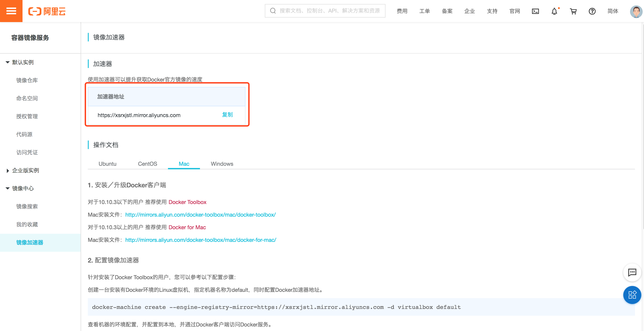Image resolution: width=644 pixels, height=331 pixels.
Task: Open the blue apps grid floating button
Action: tap(632, 295)
